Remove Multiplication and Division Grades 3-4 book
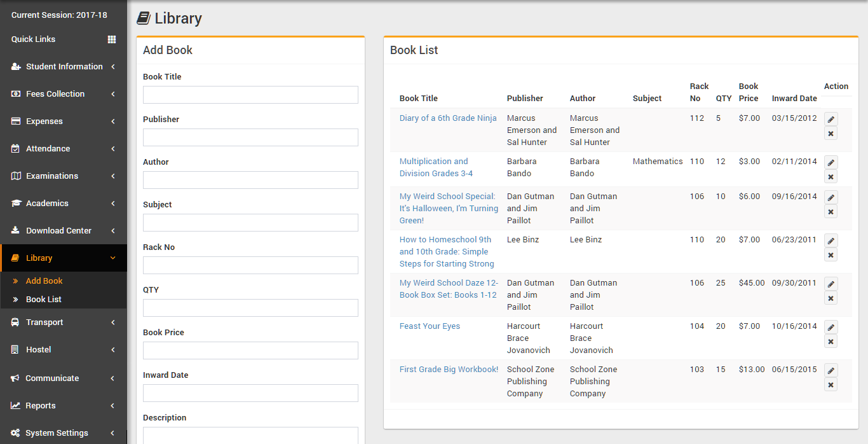 click(831, 177)
